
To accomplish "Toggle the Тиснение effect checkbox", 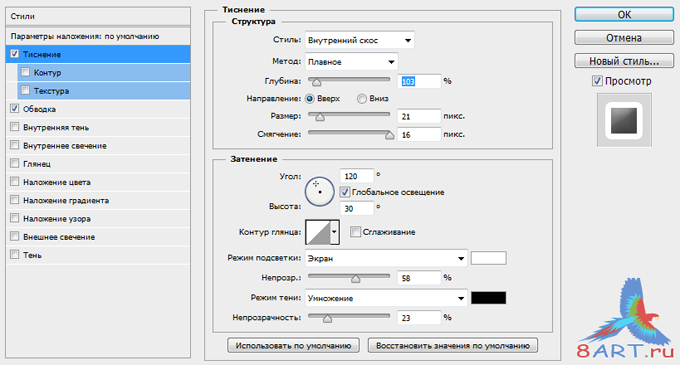I will [14, 54].
